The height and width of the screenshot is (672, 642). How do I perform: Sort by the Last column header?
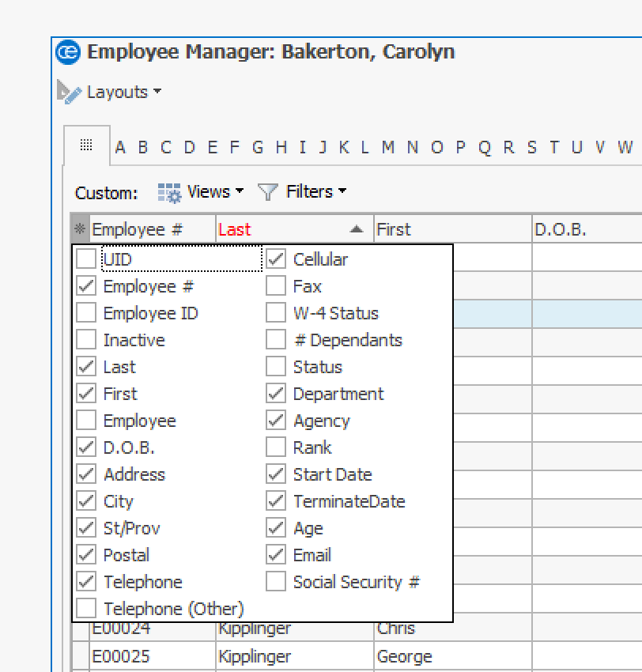pyautogui.click(x=294, y=228)
